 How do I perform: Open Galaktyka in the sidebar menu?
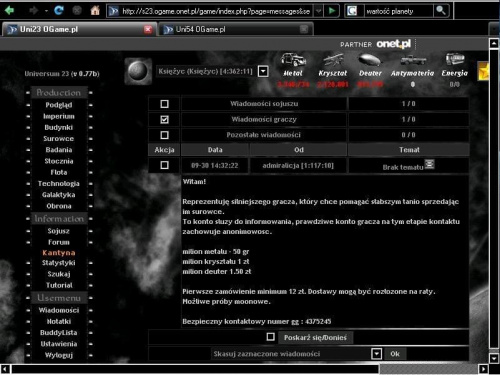click(x=59, y=195)
